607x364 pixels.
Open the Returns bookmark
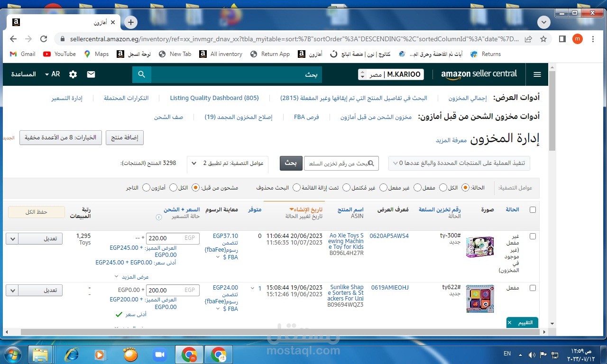click(x=486, y=54)
